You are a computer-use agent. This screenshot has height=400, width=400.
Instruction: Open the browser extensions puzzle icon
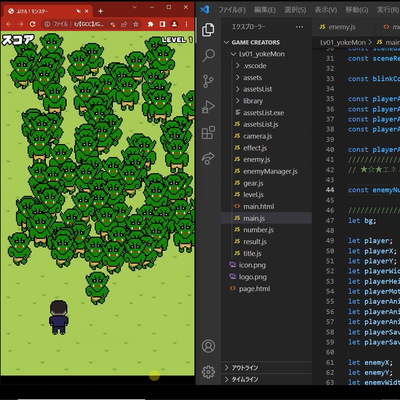coord(150,24)
